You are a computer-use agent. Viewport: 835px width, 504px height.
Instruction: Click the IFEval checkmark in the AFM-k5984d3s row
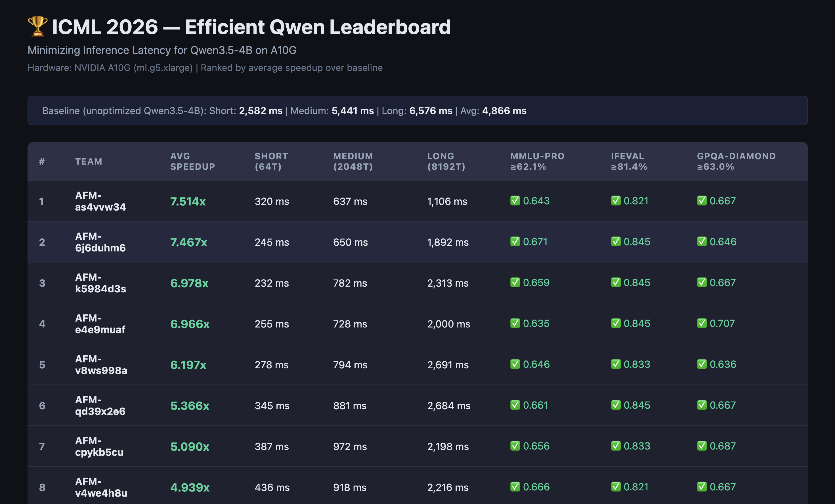coord(616,282)
